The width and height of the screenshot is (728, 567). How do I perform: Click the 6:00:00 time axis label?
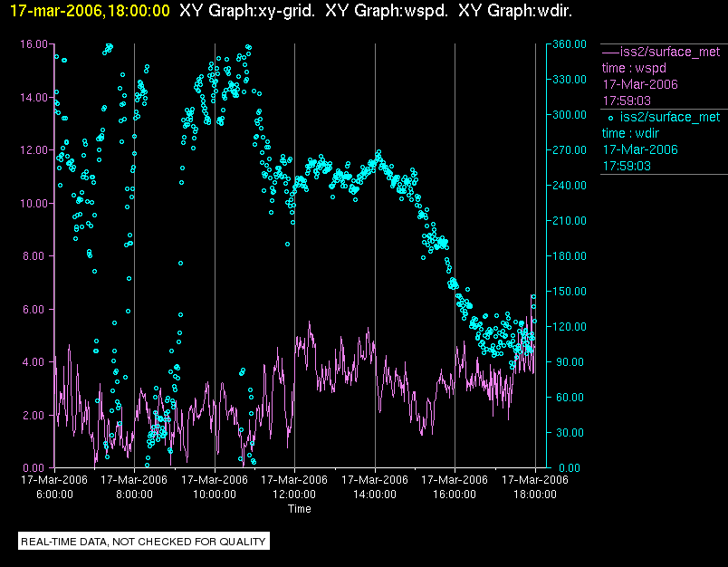[x=54, y=495]
